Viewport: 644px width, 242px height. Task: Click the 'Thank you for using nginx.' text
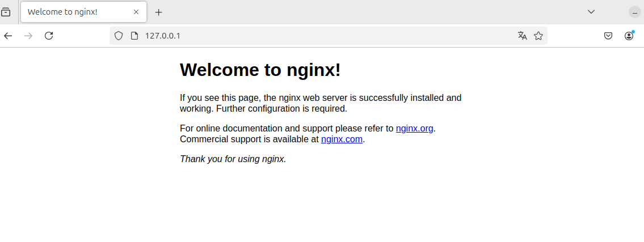[233, 159]
